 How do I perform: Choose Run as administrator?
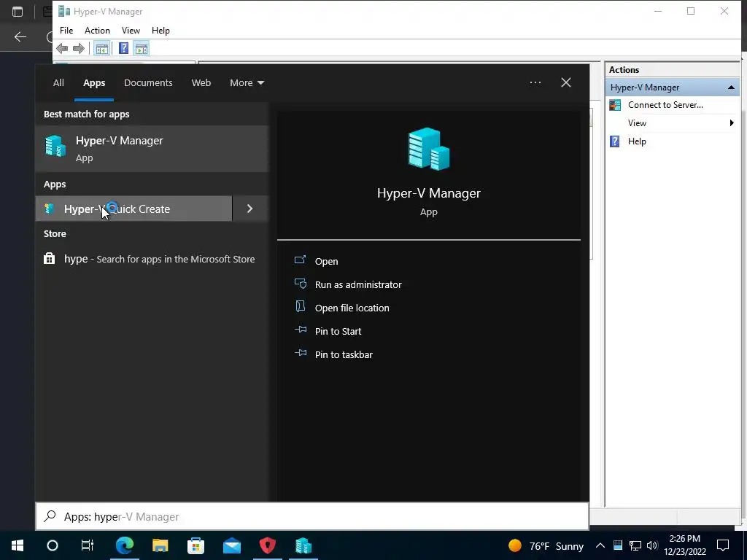pyautogui.click(x=358, y=285)
